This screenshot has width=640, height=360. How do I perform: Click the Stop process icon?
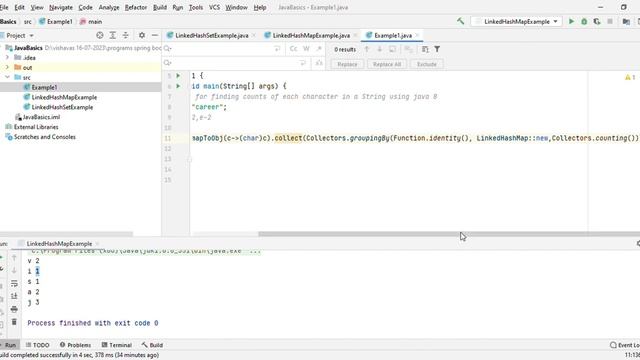point(610,21)
